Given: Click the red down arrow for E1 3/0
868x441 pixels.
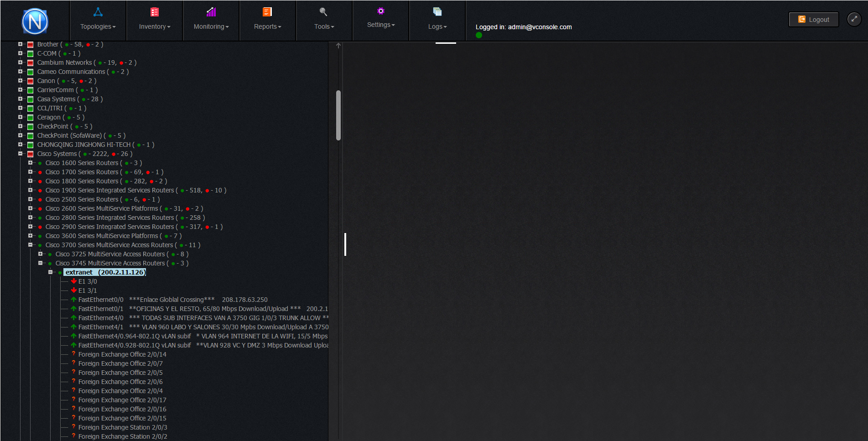Looking at the screenshot, I should tap(73, 281).
